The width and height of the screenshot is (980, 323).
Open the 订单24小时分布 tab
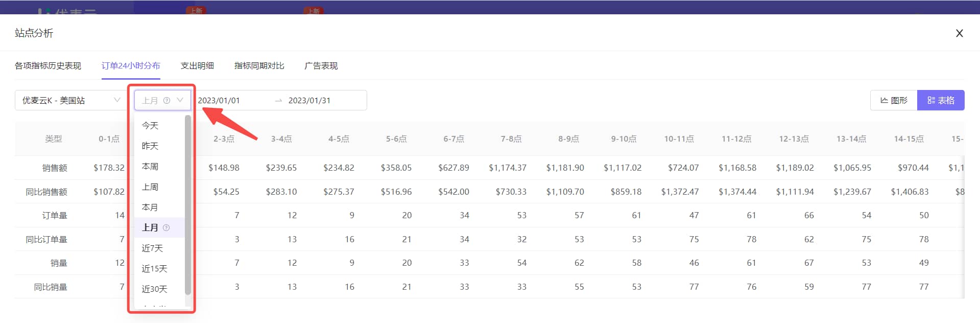(x=131, y=66)
